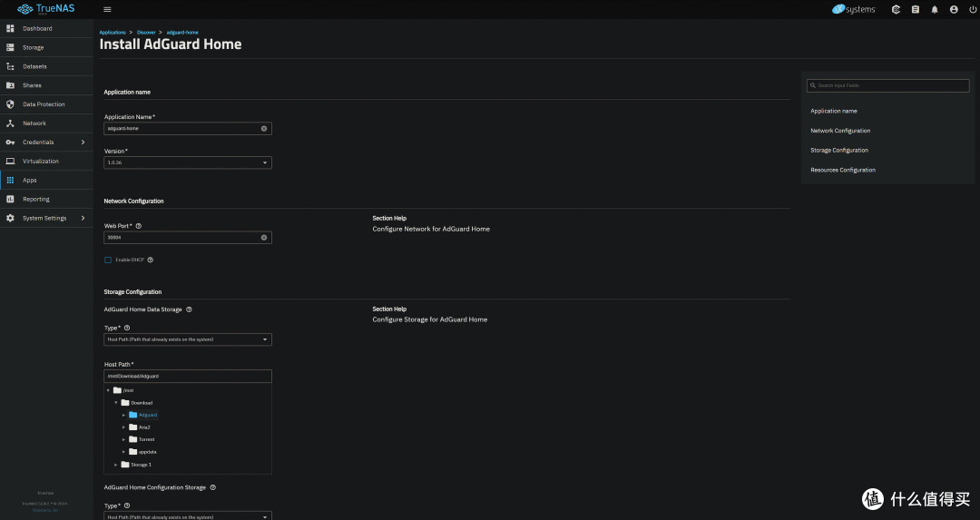The image size is (980, 520).
Task: Collapse the Download tree node
Action: [x=115, y=403]
